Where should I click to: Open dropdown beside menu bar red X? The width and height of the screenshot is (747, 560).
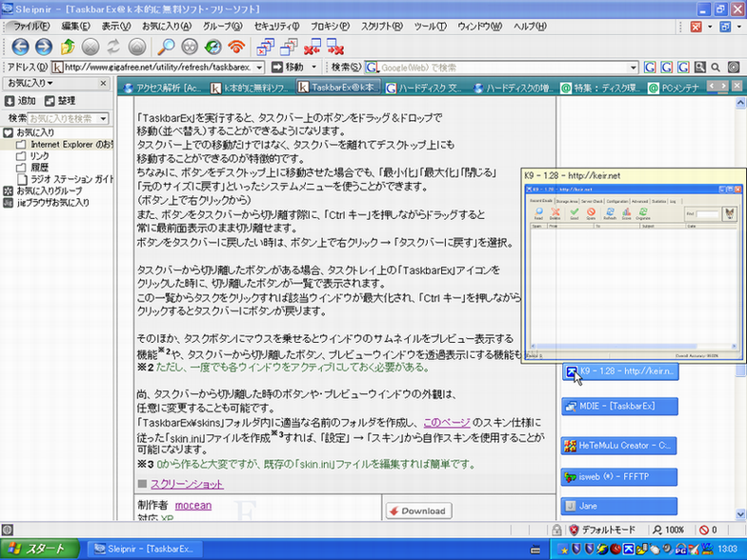pyautogui.click(x=710, y=27)
